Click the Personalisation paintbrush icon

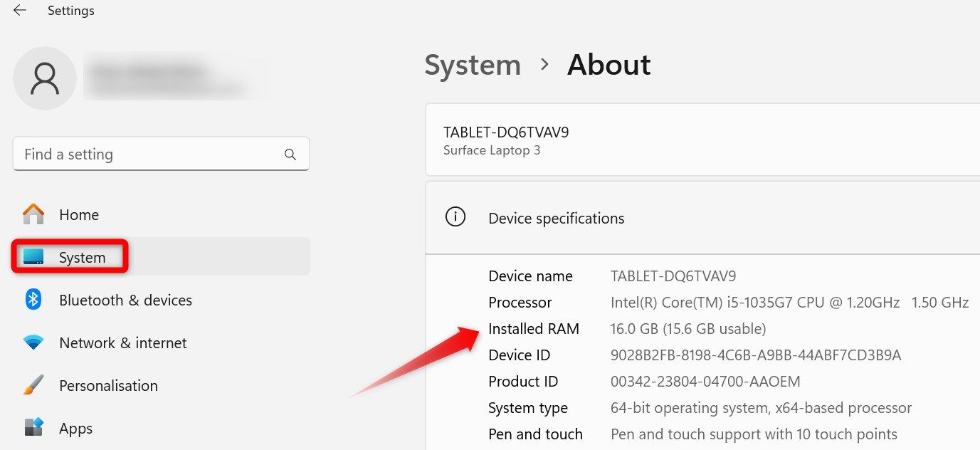pyautogui.click(x=32, y=385)
